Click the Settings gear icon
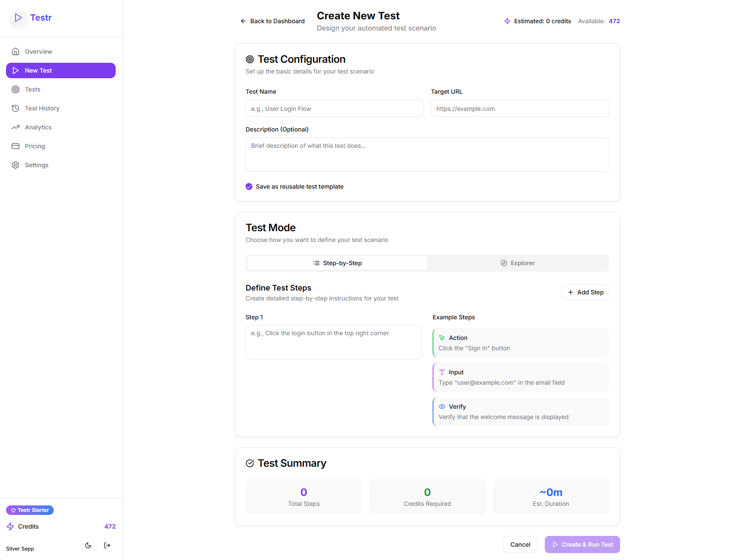This screenshot has width=731, height=560. (x=15, y=165)
